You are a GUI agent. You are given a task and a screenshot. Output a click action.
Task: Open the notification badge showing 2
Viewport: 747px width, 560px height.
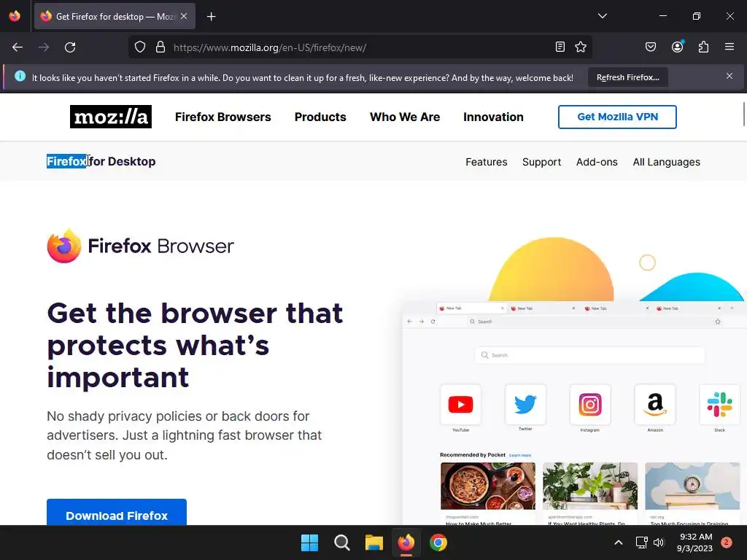pos(726,542)
